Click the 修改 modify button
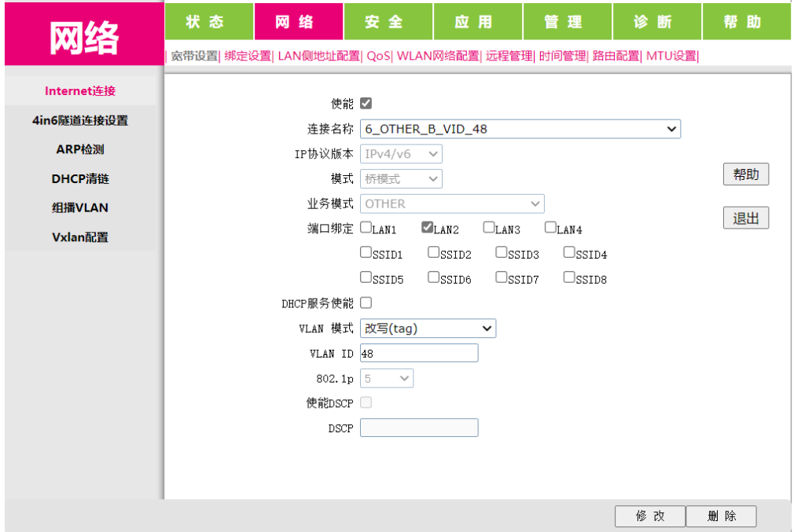 (649, 516)
